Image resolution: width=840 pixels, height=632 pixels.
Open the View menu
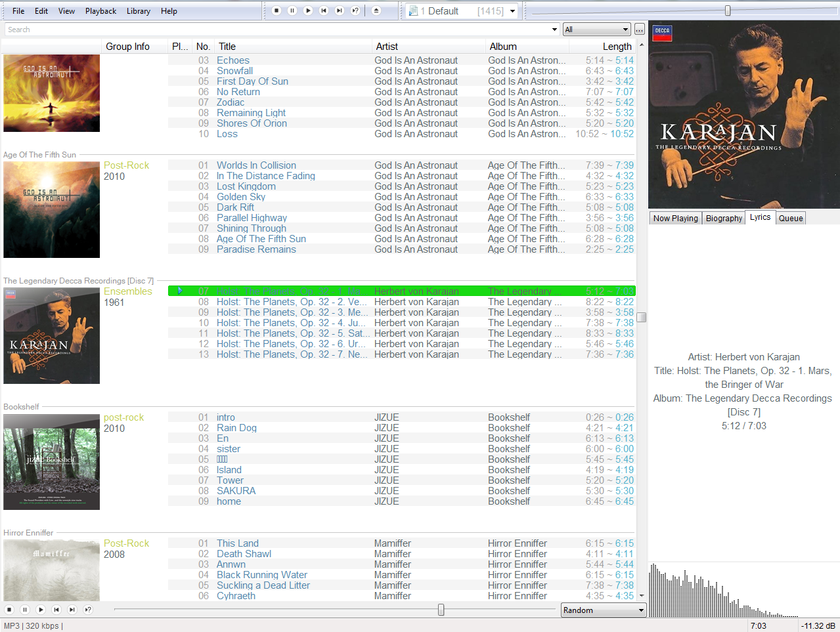pyautogui.click(x=66, y=11)
